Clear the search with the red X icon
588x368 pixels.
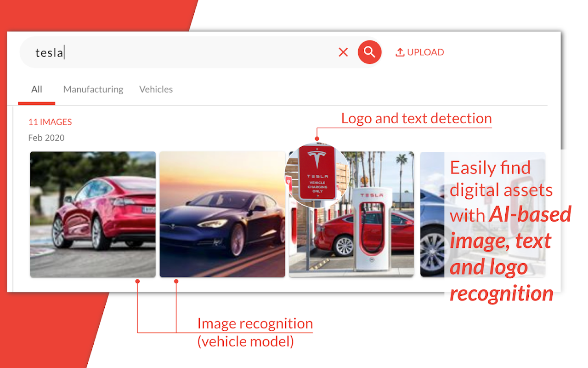tap(343, 52)
